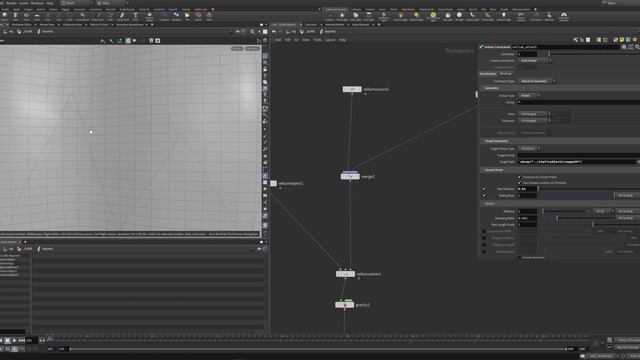Toggle Constrain to Closest Point checkbox
The image size is (640, 360).
[520, 177]
